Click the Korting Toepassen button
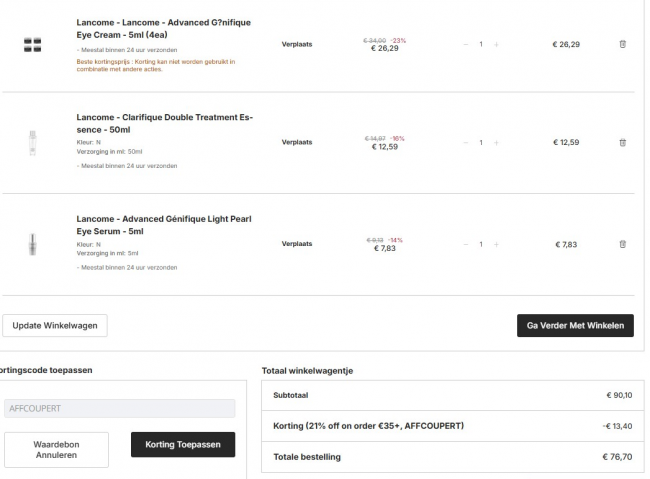This screenshot has width=650, height=479. coord(183,444)
